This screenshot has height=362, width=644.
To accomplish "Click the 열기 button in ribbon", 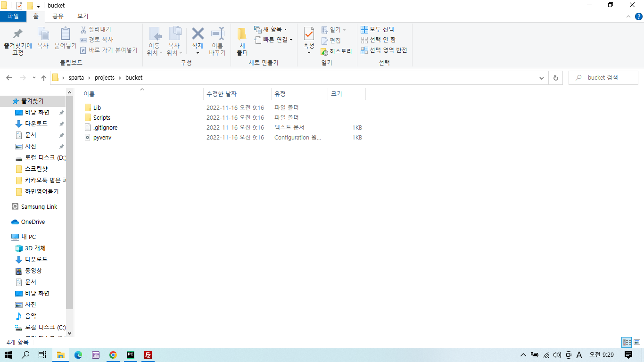I will [x=333, y=30].
